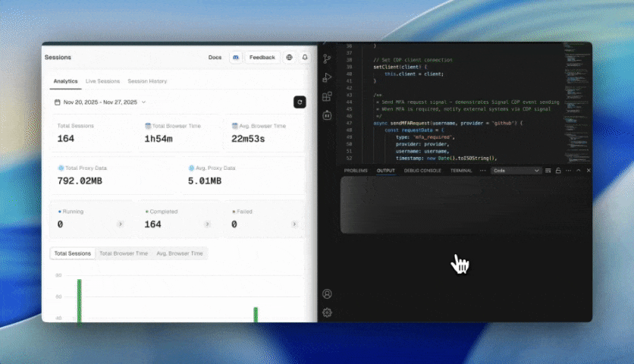Viewport: 634px width, 364px height.
Task: Click the 1h54m Total Browser Time value
Action: (x=158, y=139)
